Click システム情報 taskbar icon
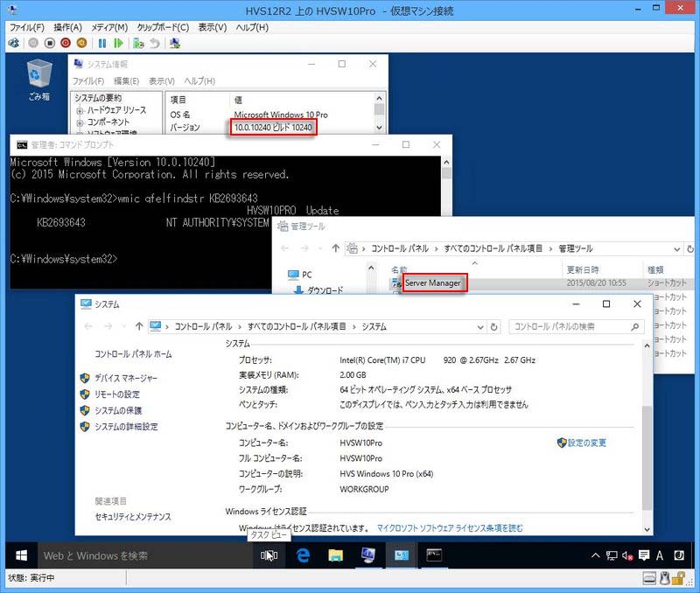 [368, 555]
